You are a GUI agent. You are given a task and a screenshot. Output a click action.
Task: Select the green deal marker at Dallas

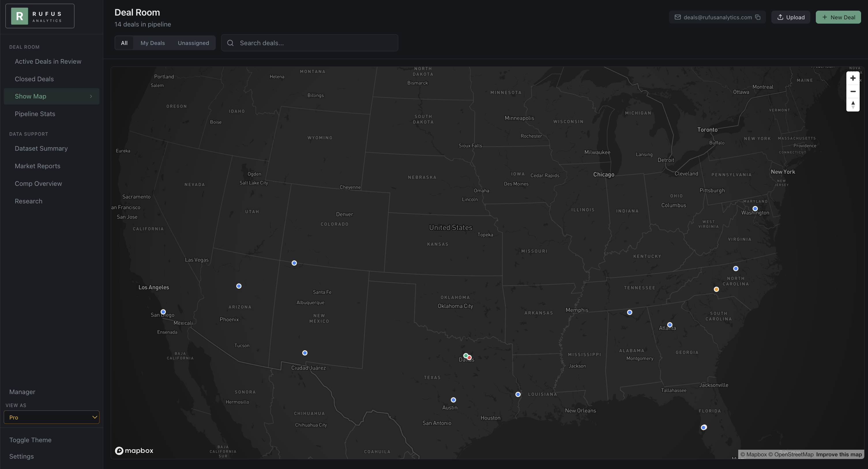pos(465,355)
